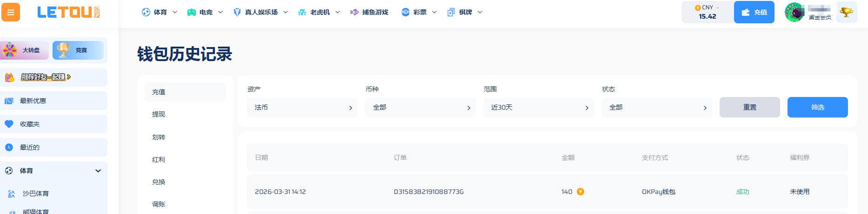Open 收藏夹 in the sidebar

click(54, 124)
